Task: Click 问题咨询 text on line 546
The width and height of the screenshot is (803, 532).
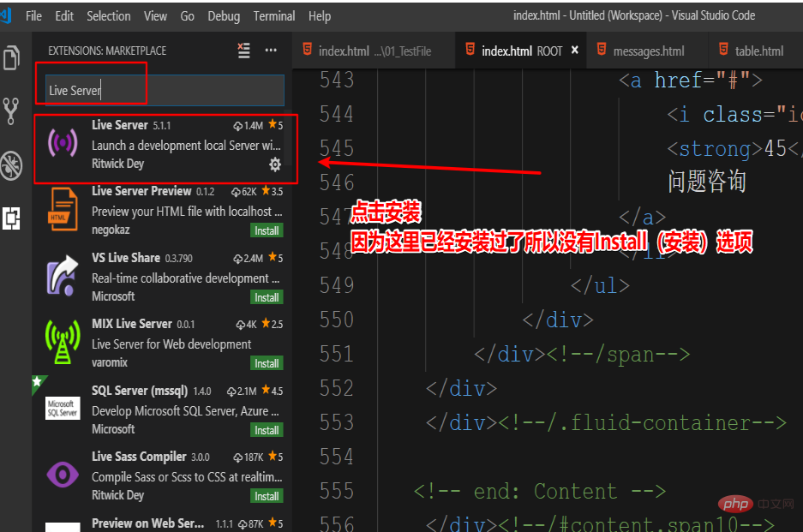Action: point(706,182)
